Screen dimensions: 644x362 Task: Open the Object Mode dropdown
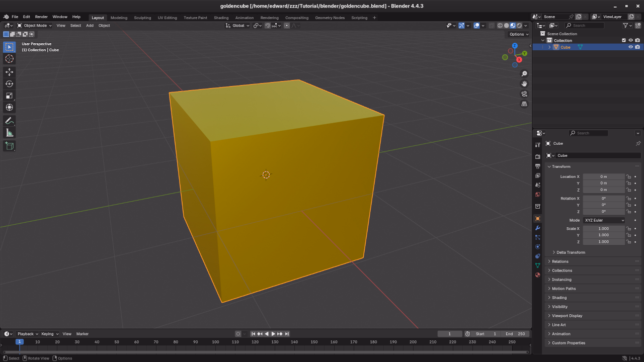point(34,26)
